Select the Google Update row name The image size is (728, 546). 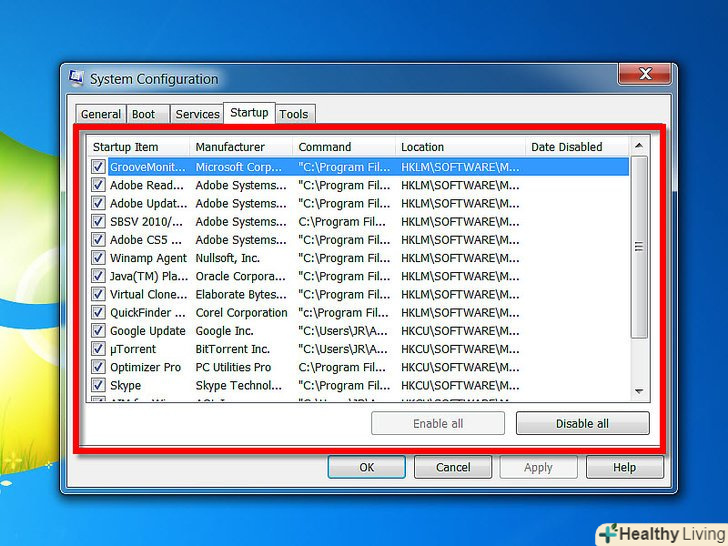(148, 331)
